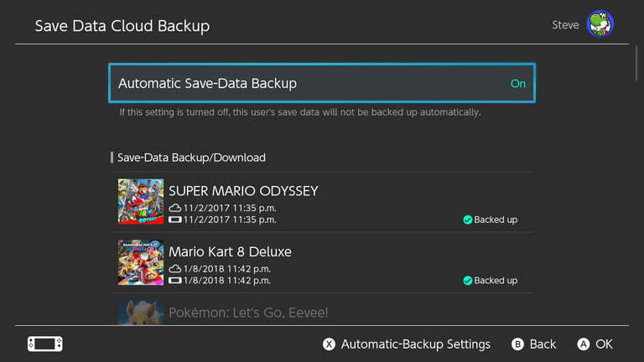
Task: Click the Back label
Action: pyautogui.click(x=543, y=344)
